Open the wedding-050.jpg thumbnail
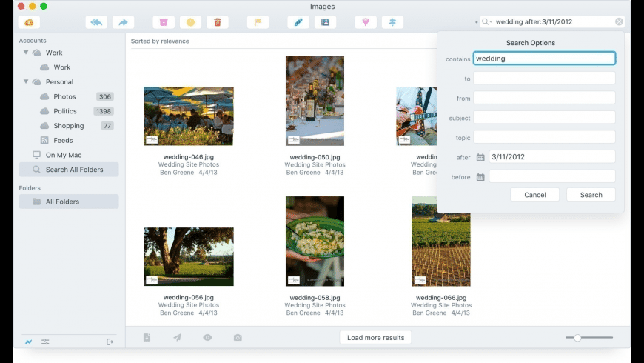Image resolution: width=644 pixels, height=363 pixels. (315, 101)
